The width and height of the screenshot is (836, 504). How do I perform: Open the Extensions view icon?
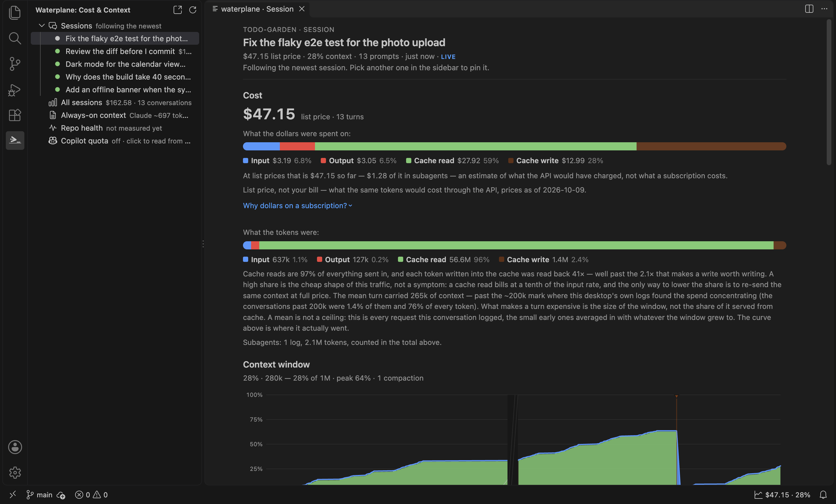pyautogui.click(x=15, y=115)
